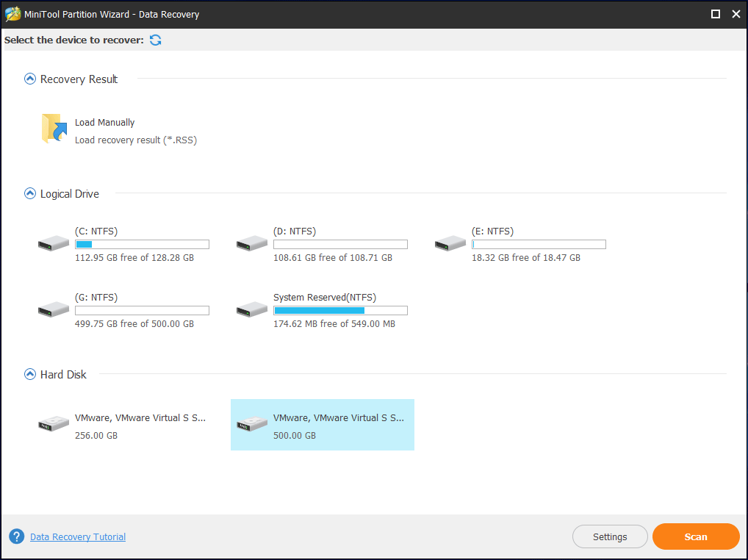Image resolution: width=748 pixels, height=560 pixels.
Task: Click the MiniTool app logo in title bar
Action: [12, 14]
